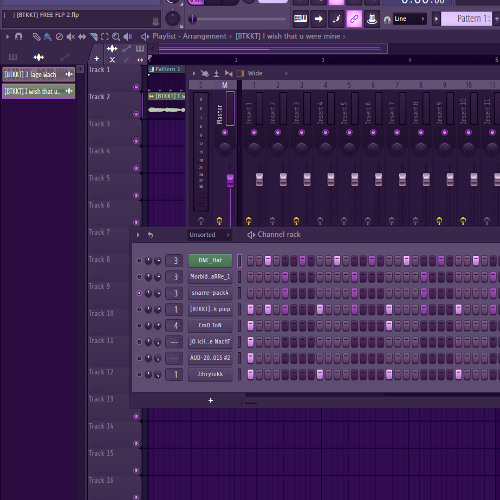Toggle the snarre-pack4 mute LED
This screenshot has width=500, height=500.
(139, 293)
